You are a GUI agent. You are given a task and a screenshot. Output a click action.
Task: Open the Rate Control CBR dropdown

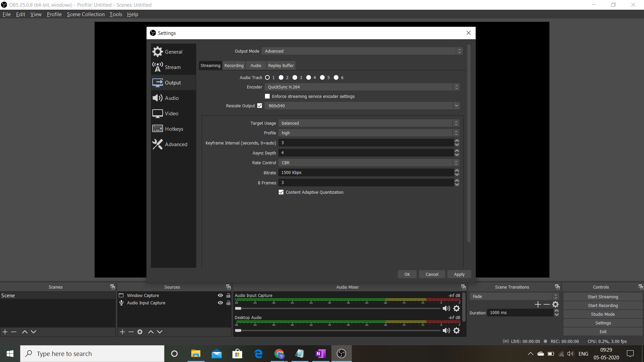pyautogui.click(x=369, y=163)
